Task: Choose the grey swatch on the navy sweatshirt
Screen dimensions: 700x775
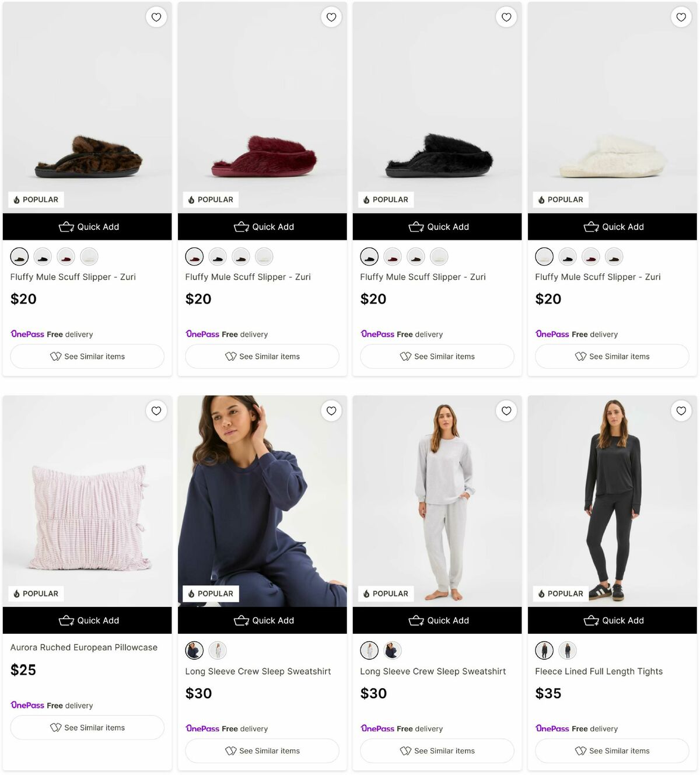Action: [217, 650]
